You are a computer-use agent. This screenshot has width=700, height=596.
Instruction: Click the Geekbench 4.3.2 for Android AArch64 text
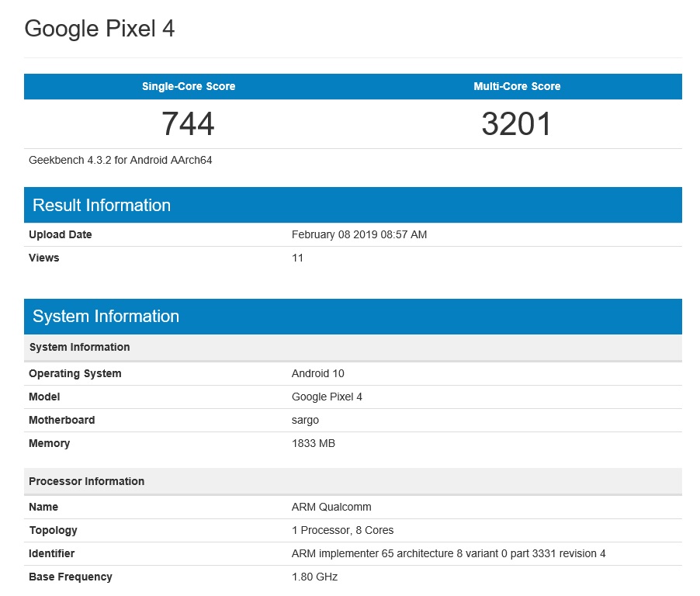(120, 160)
